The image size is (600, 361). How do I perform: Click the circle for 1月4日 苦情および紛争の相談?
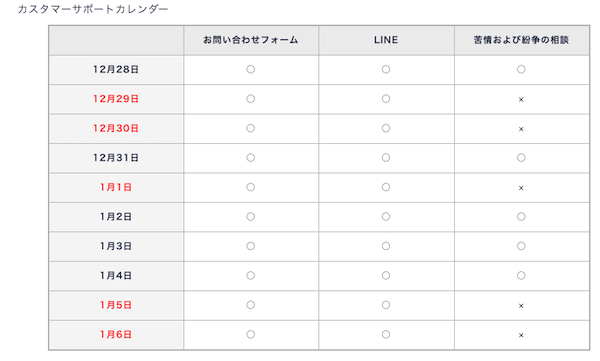pos(521,276)
